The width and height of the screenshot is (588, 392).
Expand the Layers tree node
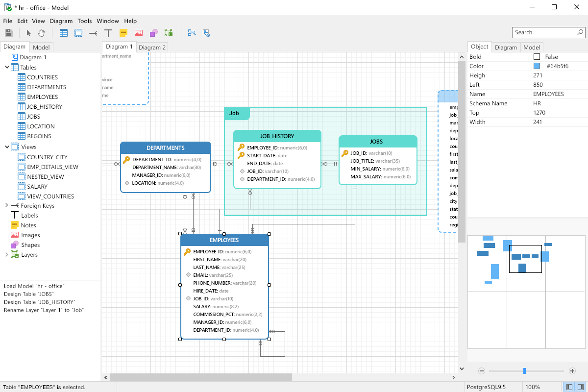click(x=6, y=254)
